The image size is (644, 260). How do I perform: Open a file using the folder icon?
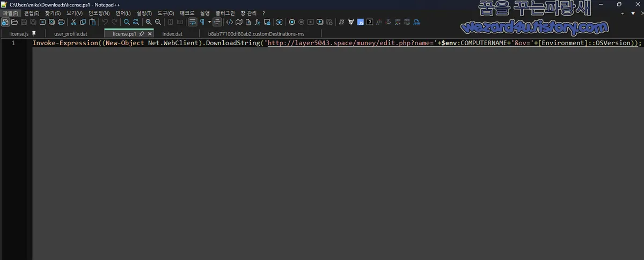pyautogui.click(x=14, y=22)
